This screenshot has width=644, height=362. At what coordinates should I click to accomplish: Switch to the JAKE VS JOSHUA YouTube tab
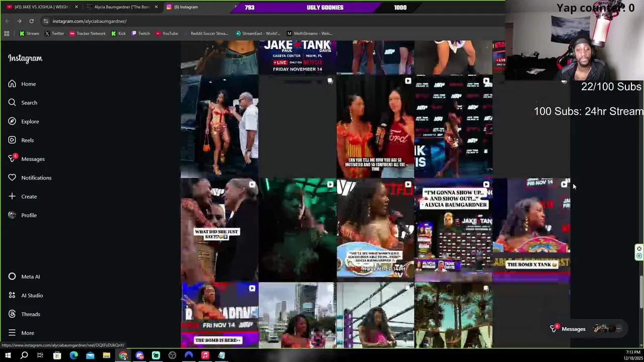pyautogui.click(x=41, y=7)
